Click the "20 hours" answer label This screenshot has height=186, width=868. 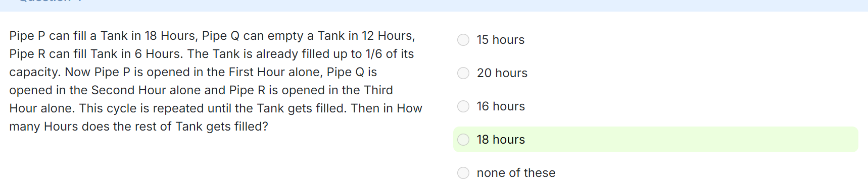(502, 73)
